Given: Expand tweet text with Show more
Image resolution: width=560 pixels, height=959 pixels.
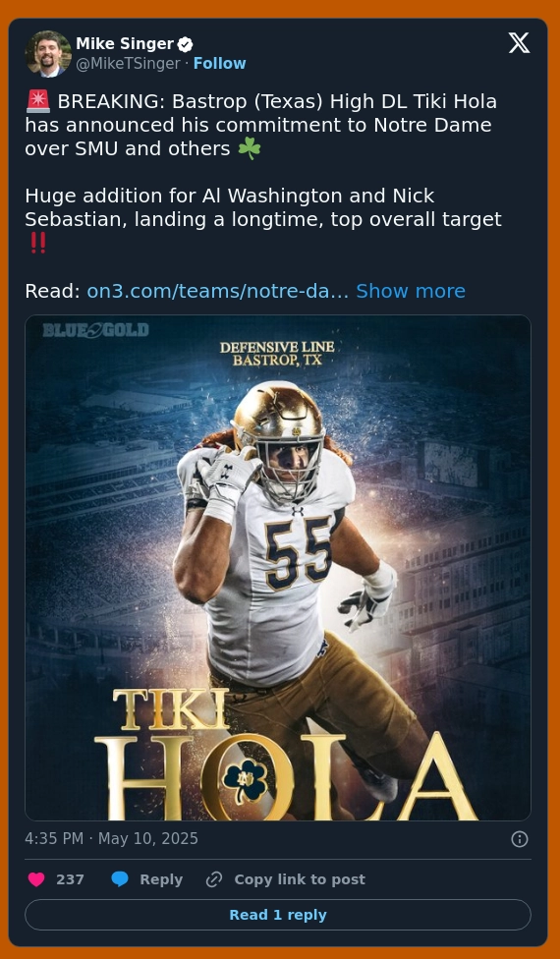Looking at the screenshot, I should click(411, 291).
